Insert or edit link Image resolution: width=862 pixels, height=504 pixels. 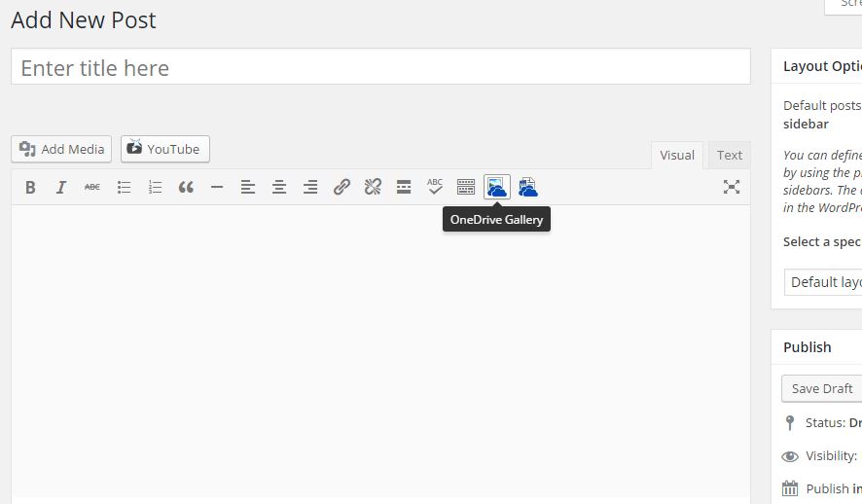[341, 188]
